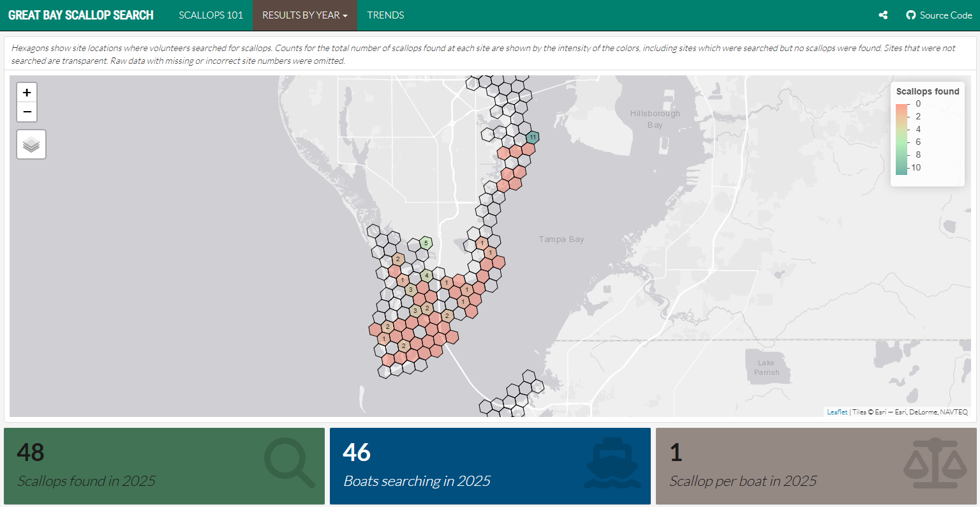Click the Scallops found legend color bar
Screen dimensions: 980x507
901,139
